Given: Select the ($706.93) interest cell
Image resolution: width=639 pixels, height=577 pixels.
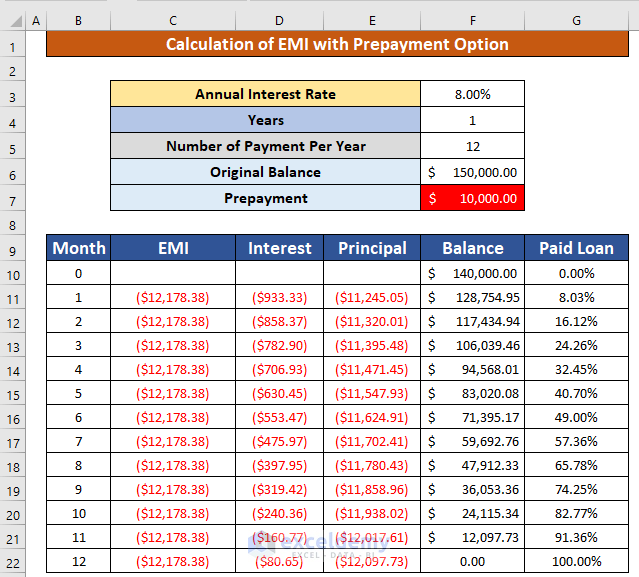Looking at the screenshot, I should coord(279,369).
